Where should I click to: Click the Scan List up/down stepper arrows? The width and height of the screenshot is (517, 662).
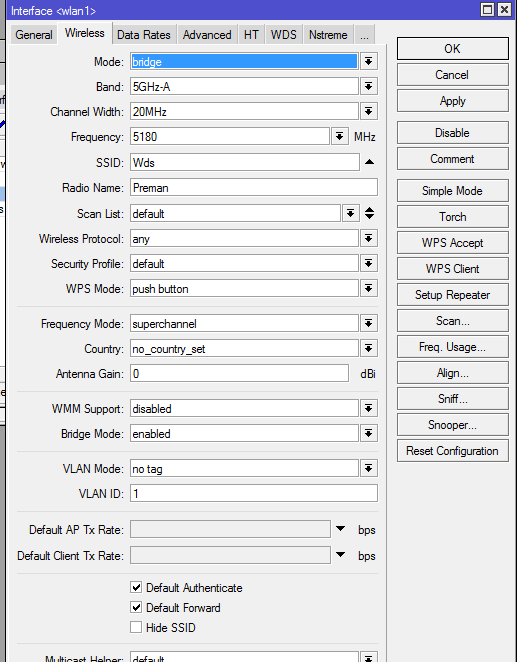coord(369,213)
